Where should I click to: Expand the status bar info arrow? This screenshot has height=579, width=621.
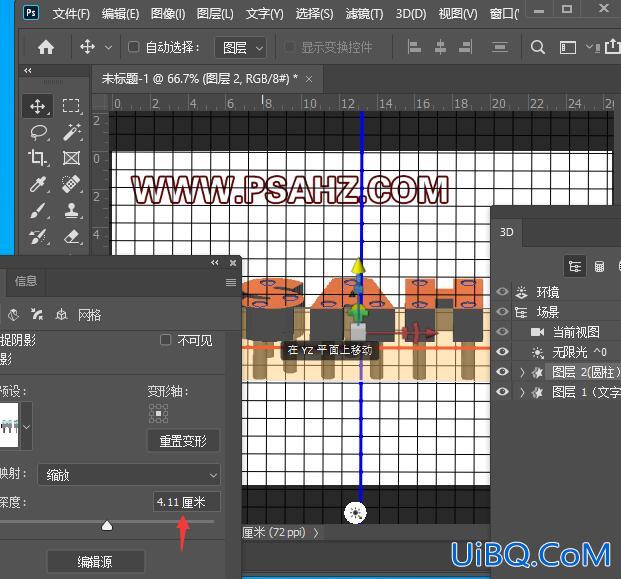click(316, 533)
